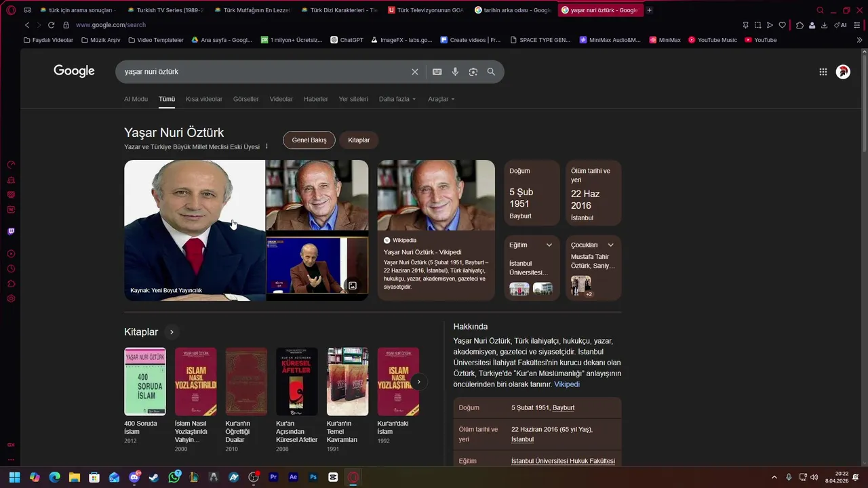Launch Photoshop from the taskbar

pos(313,477)
